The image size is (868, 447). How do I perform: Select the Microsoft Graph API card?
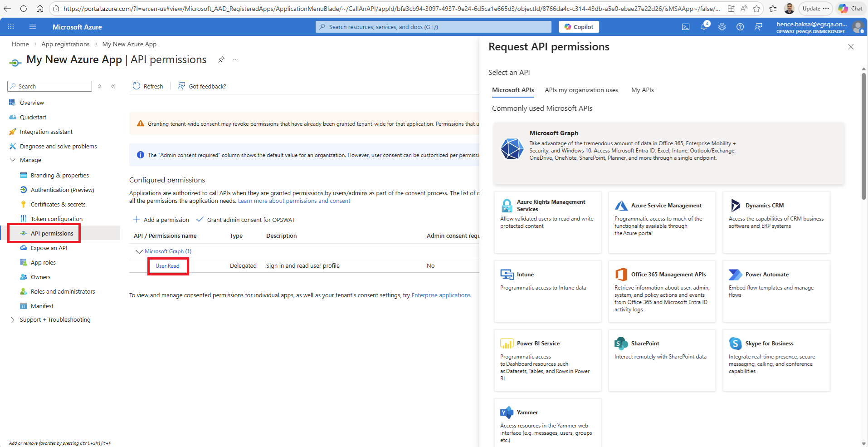click(x=668, y=153)
